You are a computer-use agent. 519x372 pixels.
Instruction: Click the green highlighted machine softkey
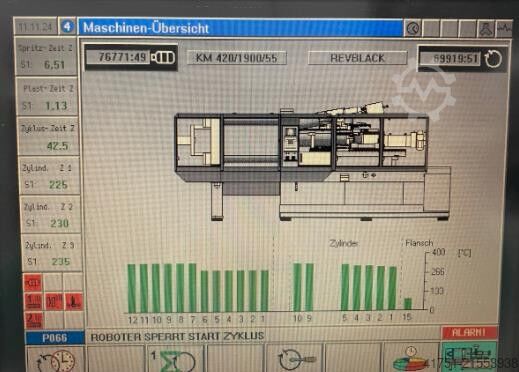pos(469,357)
